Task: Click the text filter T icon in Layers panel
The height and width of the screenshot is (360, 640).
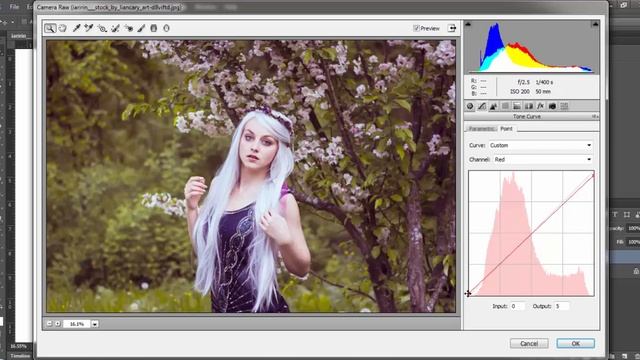Action: pos(615,215)
